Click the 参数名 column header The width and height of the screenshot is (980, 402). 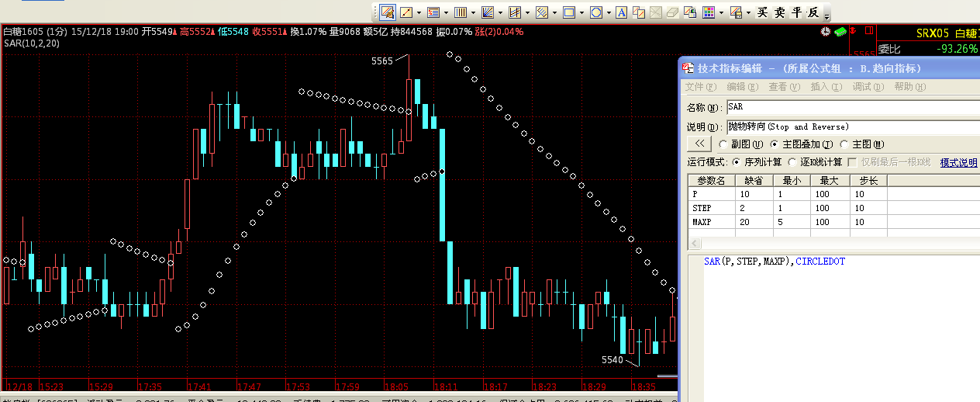coord(710,180)
